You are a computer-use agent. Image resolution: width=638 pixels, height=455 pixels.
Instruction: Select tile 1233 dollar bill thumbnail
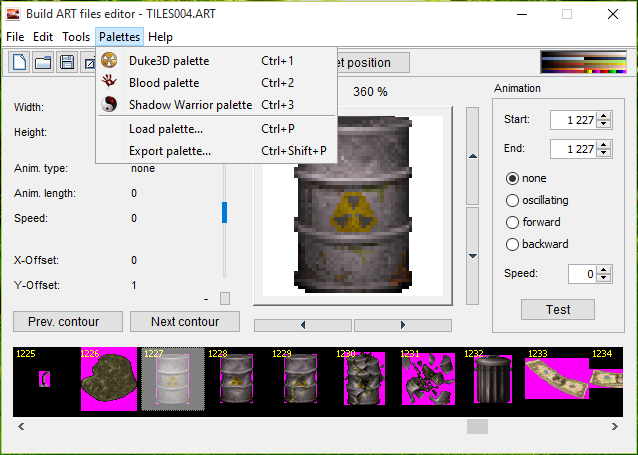click(x=557, y=379)
